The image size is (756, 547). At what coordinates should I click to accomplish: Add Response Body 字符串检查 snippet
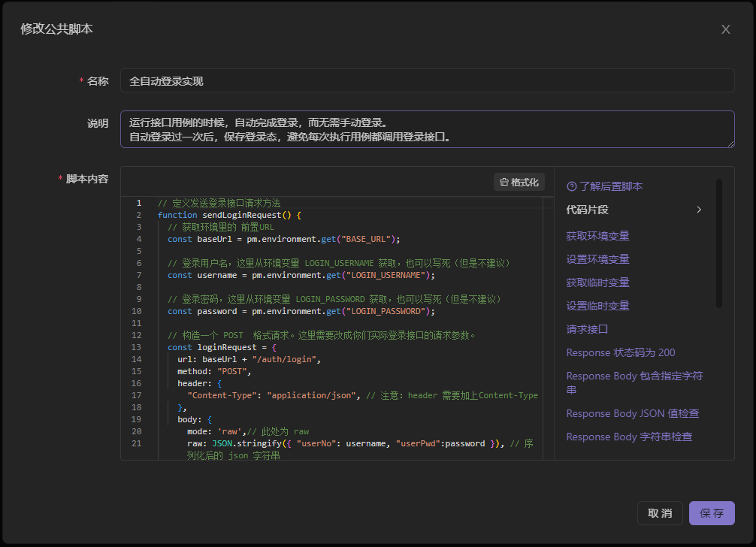[x=628, y=437]
